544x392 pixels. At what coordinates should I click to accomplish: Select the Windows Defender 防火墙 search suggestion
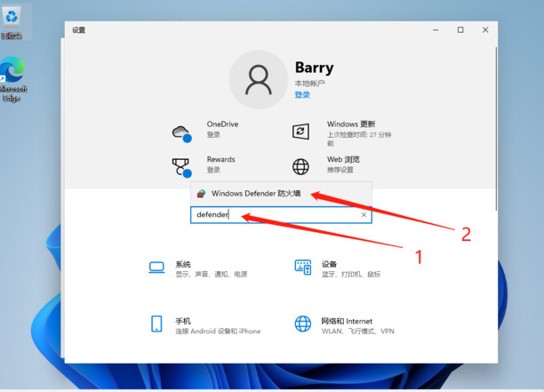click(x=281, y=194)
